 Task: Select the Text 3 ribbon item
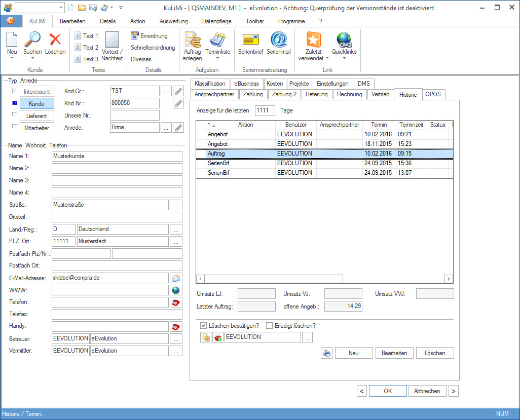click(x=86, y=59)
